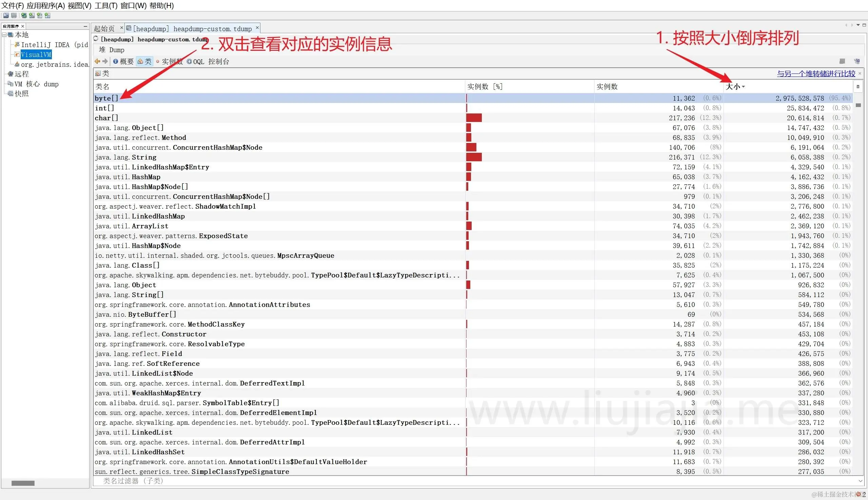868x500 pixels.
Task: Click the back navigation arrow icon
Action: point(97,61)
